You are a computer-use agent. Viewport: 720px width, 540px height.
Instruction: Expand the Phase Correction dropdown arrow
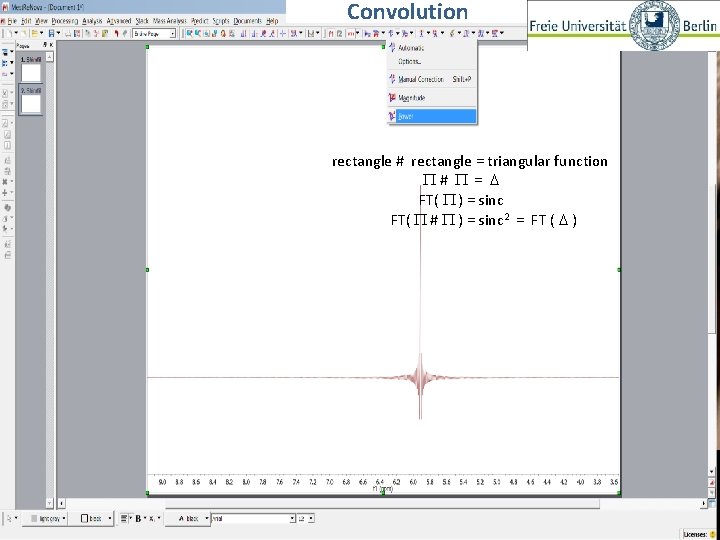tap(397, 33)
